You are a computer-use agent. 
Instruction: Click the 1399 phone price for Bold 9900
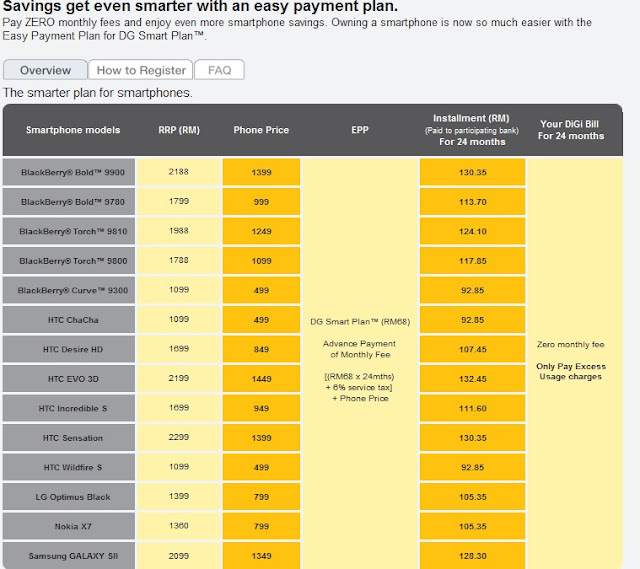click(x=261, y=172)
